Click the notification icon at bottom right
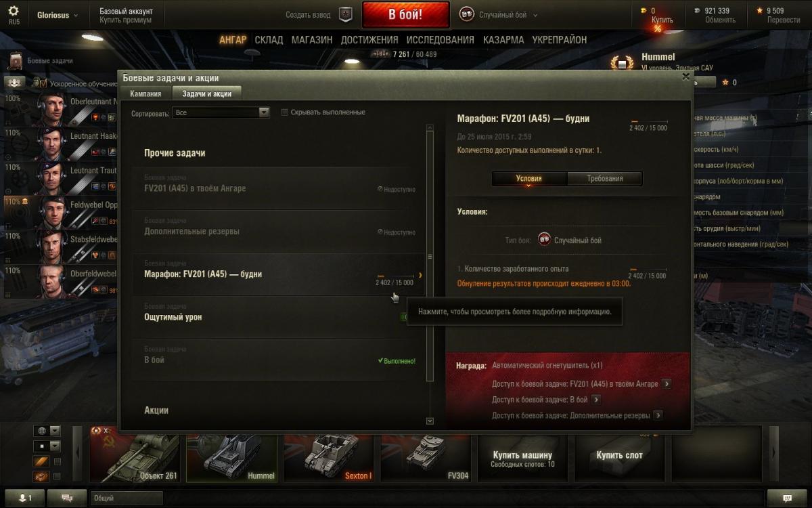 tap(788, 498)
